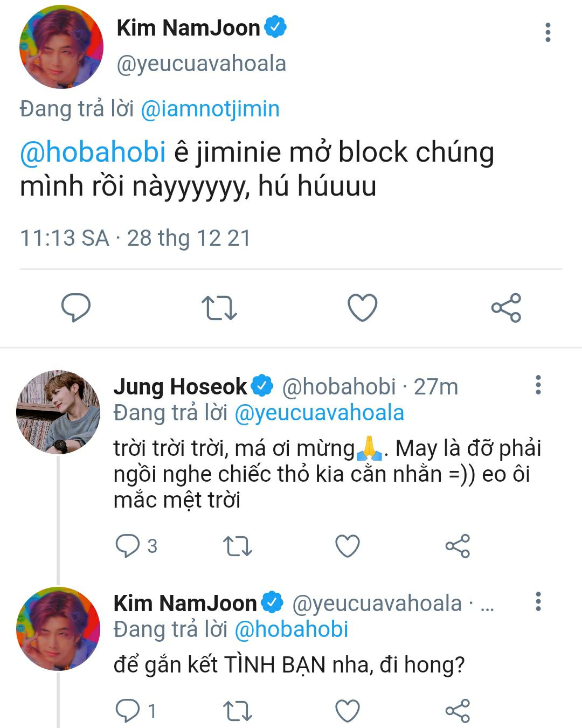View Kim NamJoon's avatar at top
Screen dimensions: 582x728
coord(61,46)
